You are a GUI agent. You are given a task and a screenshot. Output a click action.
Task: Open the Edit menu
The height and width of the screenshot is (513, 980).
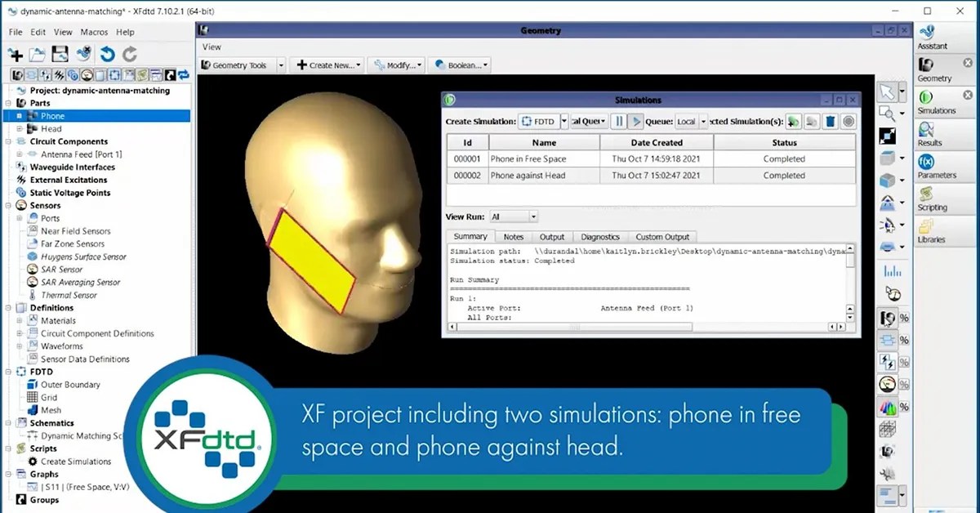(38, 32)
